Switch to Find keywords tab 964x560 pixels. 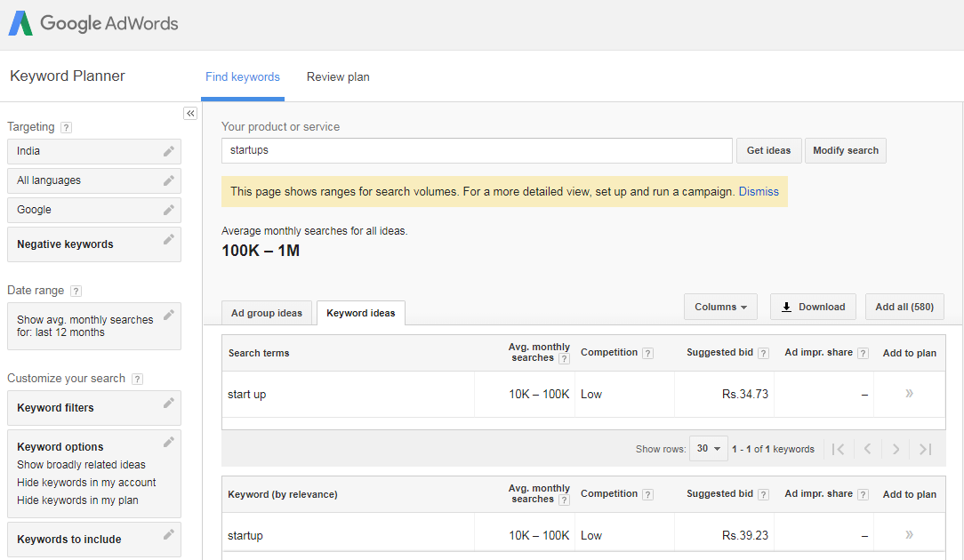click(x=242, y=76)
